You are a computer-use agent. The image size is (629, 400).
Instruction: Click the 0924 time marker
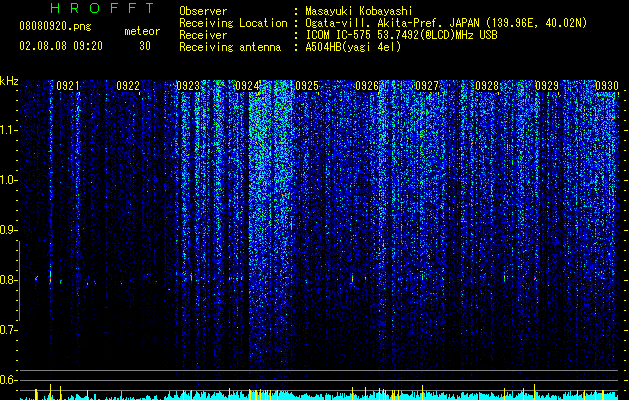(x=247, y=86)
